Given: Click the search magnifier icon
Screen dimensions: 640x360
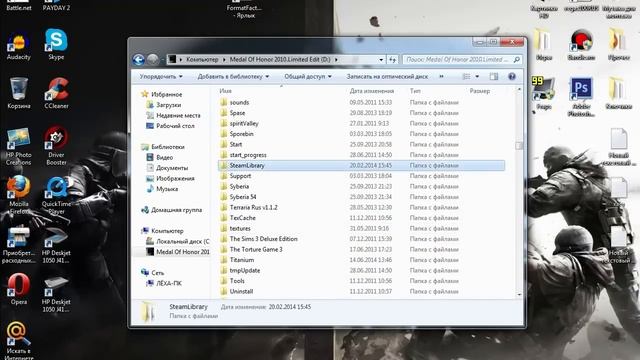Looking at the screenshot, I should (516, 60).
